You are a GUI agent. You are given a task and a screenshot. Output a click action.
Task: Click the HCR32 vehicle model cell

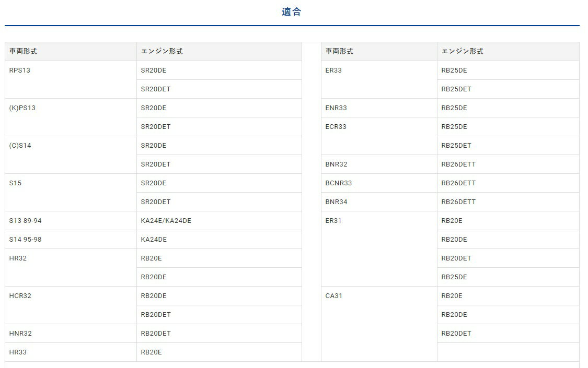coord(20,296)
